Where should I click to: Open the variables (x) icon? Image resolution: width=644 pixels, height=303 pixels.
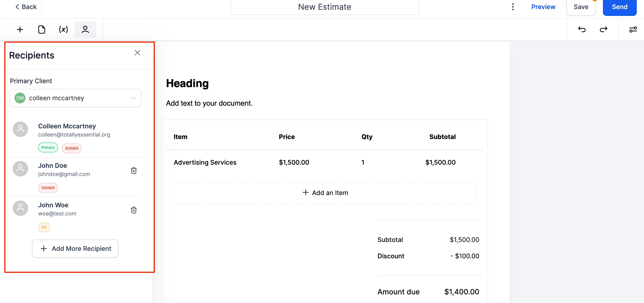pos(63,29)
